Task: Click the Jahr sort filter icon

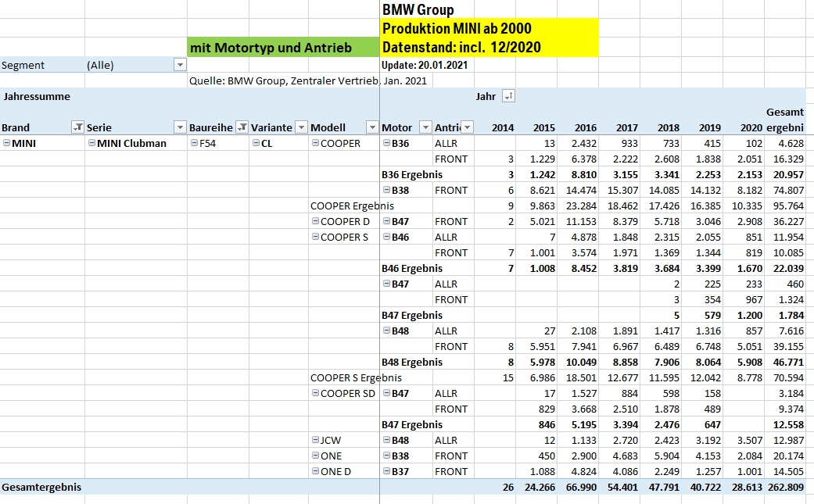Action: (508, 96)
